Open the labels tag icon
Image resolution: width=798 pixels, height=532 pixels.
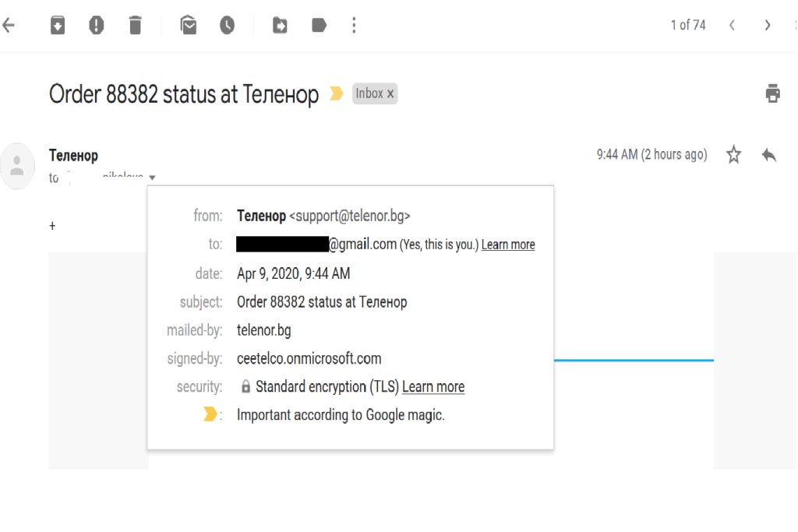pyautogui.click(x=319, y=25)
